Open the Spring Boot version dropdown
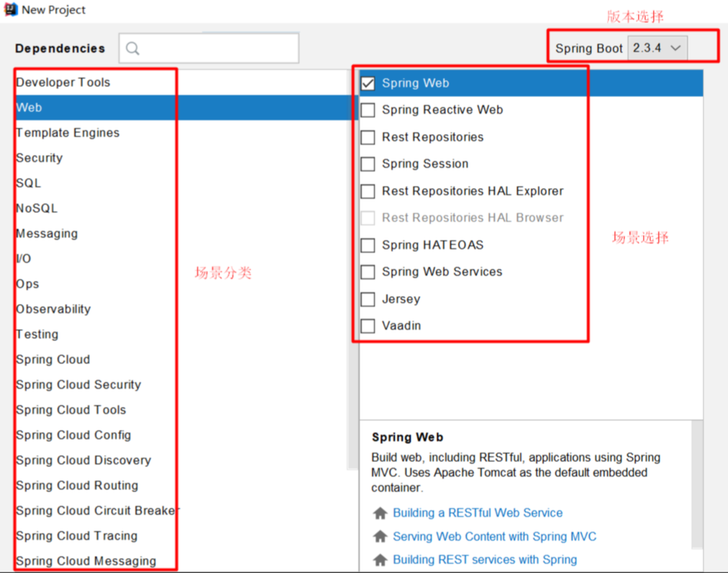Viewport: 728px width, 573px height. tap(658, 48)
